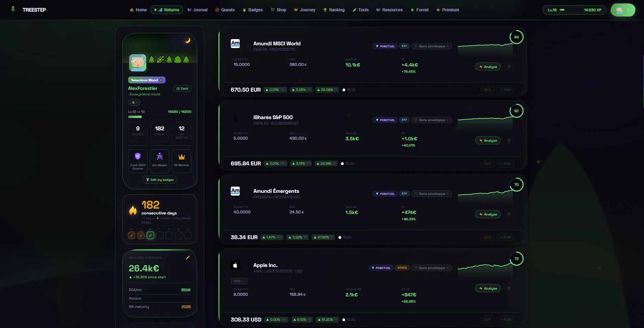This screenshot has height=328, width=644.
Task: Edit declared portfolio with pencil icon
Action: pos(188,258)
